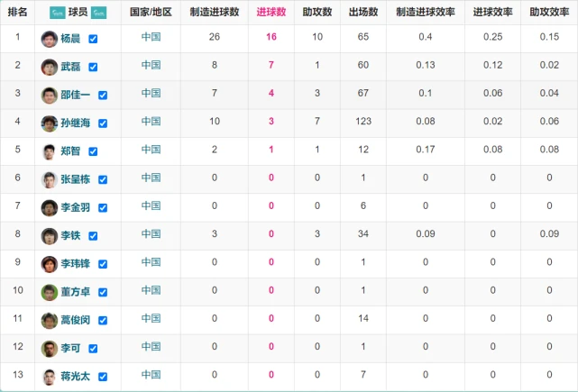Click the teal icon right of 球员 header
Image resolution: width=578 pixels, height=392 pixels.
coord(99,13)
